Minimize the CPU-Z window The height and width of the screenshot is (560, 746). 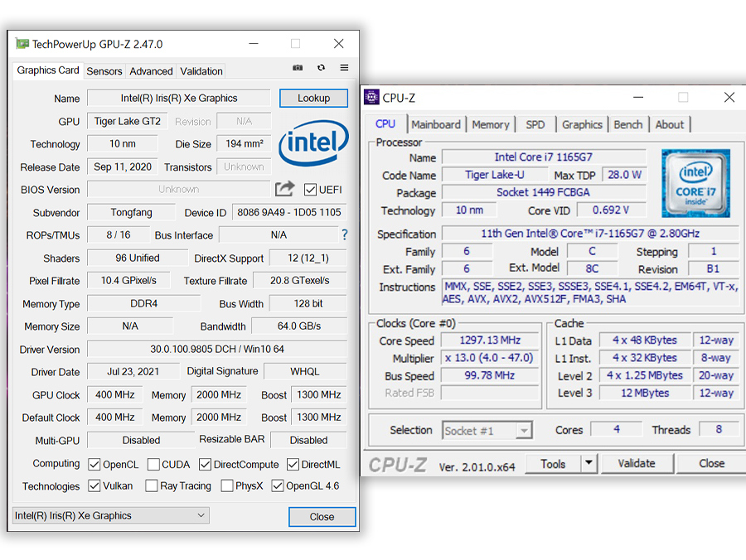(638, 98)
